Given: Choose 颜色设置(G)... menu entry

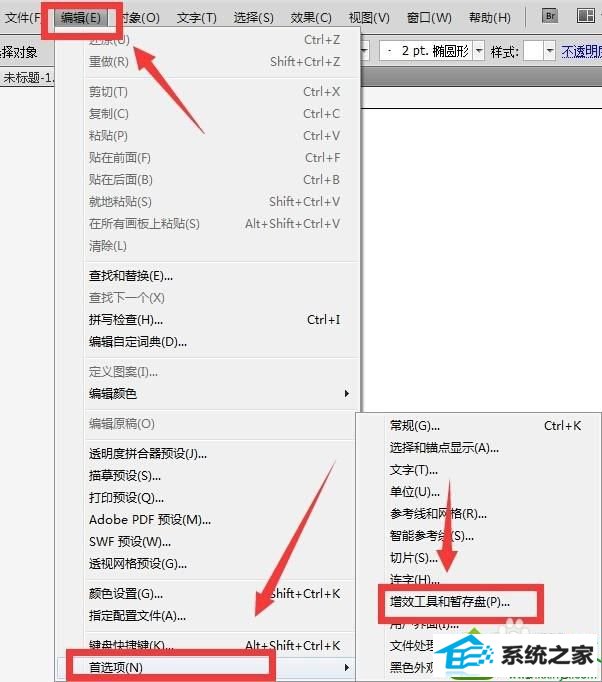Looking at the screenshot, I should click(126, 594).
